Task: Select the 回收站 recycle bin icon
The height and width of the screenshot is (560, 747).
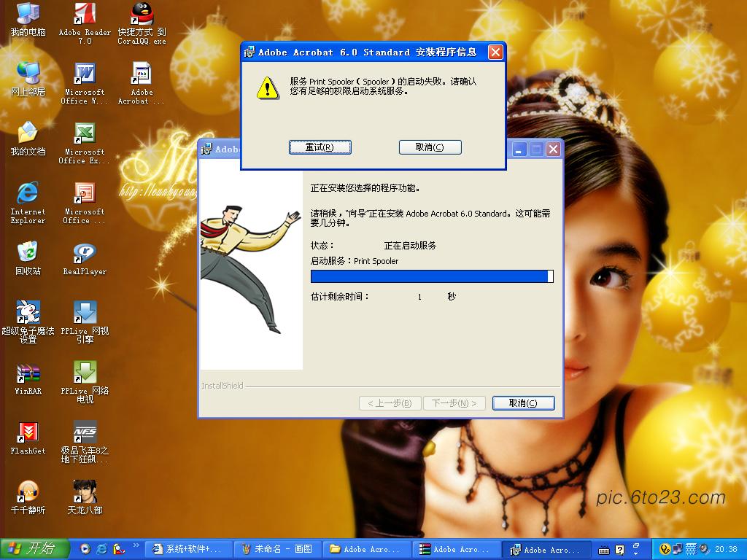Action: [28, 259]
